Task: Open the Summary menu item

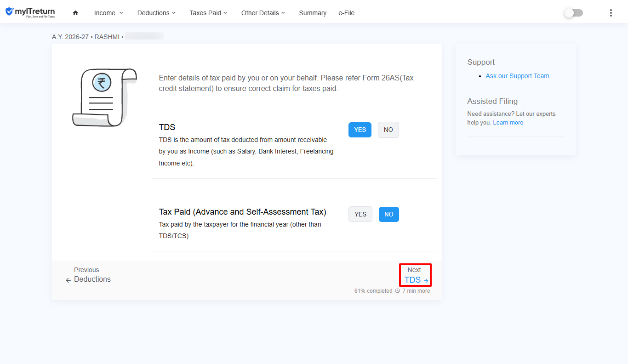Action: [x=313, y=13]
